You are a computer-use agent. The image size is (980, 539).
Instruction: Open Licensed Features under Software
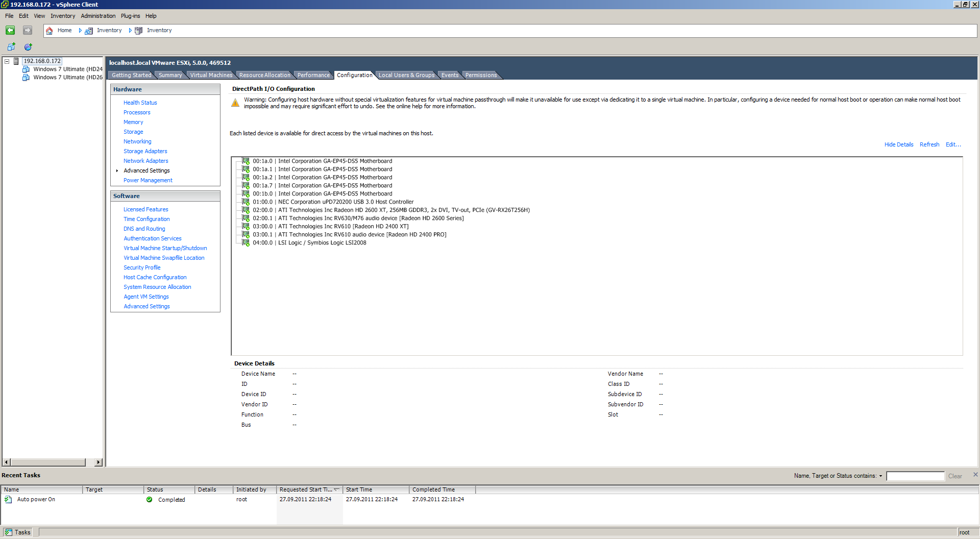(145, 210)
